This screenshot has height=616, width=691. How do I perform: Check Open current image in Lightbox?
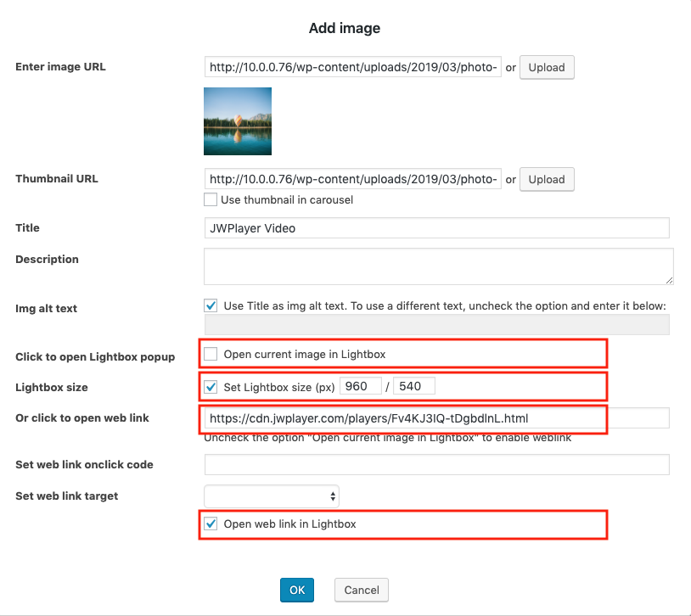(211, 354)
